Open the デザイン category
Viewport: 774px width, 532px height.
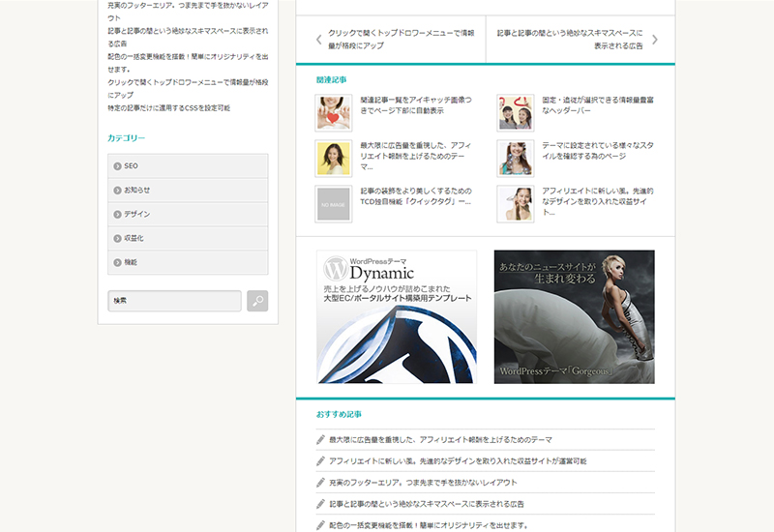(x=188, y=215)
